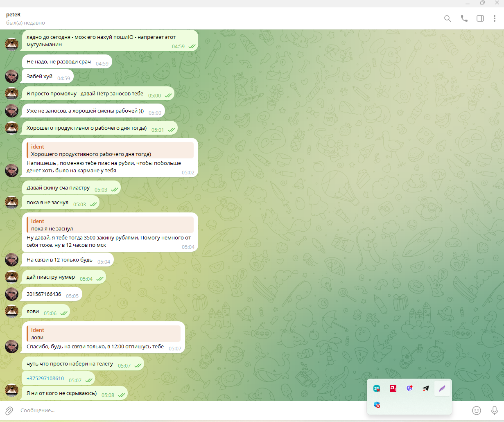Open the three-dot chat options menu

(494, 18)
